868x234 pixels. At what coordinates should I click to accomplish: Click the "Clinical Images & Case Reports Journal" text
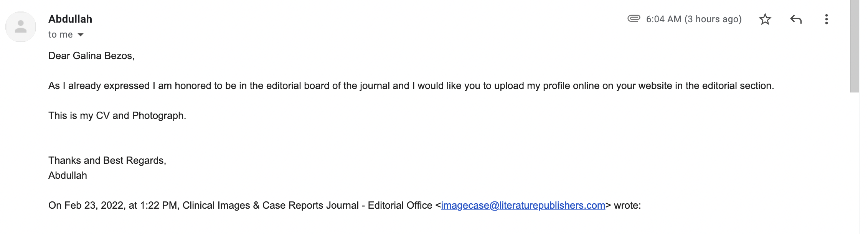[271, 206]
